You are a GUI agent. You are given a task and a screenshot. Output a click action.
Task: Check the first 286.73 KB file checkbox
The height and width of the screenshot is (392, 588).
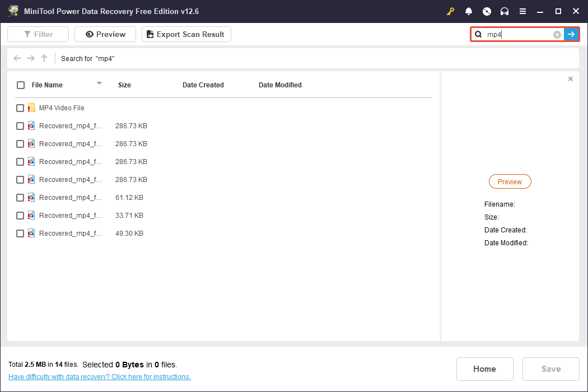coord(20,126)
